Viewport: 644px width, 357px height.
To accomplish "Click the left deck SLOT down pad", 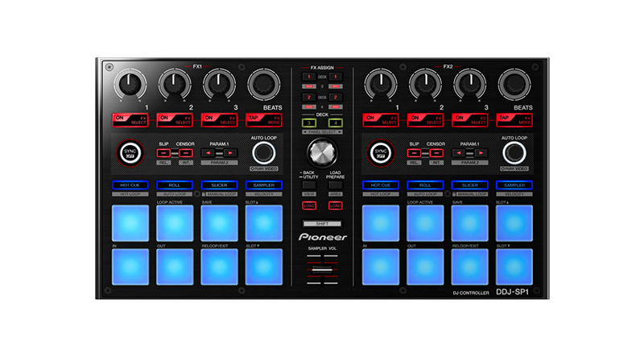I will coord(264,267).
